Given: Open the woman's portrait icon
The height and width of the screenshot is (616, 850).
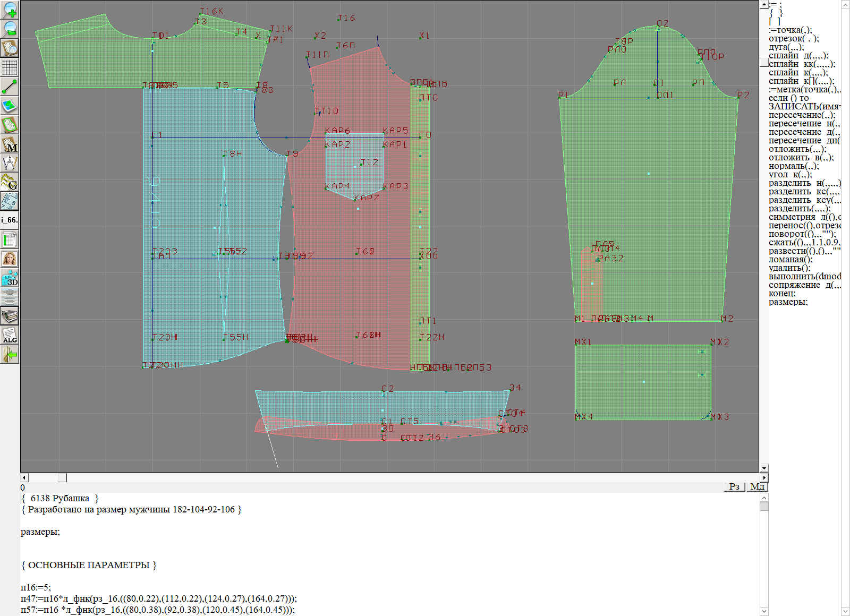Looking at the screenshot, I should tap(10, 259).
